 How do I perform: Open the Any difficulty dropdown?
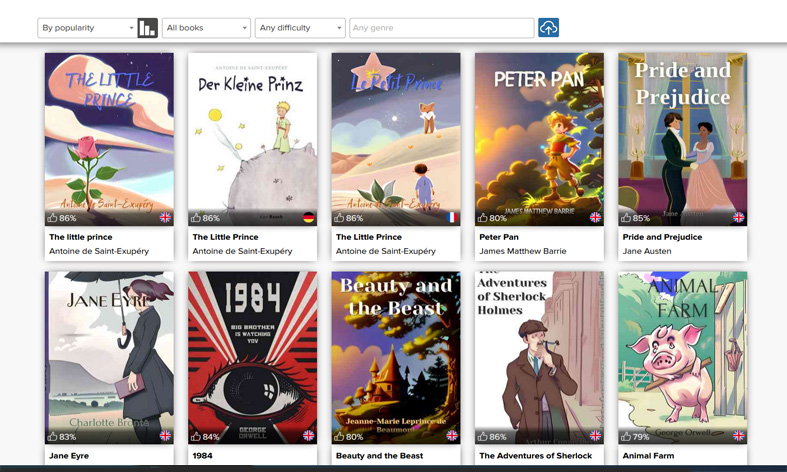(x=300, y=28)
